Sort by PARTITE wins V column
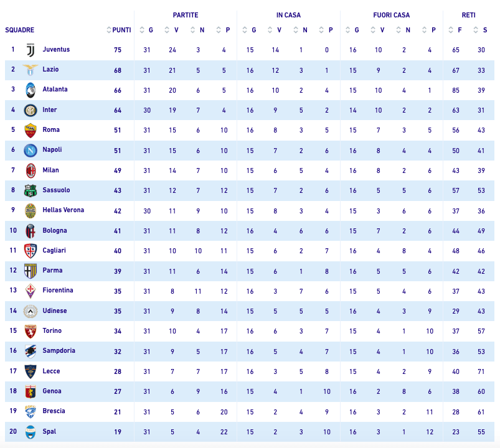The width and height of the screenshot is (500, 448). click(176, 30)
